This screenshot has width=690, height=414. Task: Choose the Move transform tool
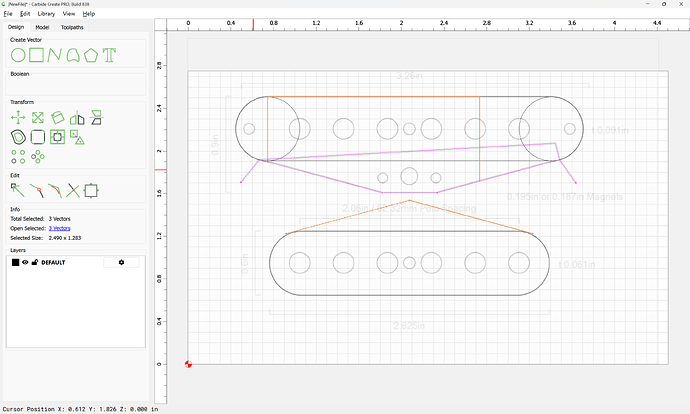(18, 117)
